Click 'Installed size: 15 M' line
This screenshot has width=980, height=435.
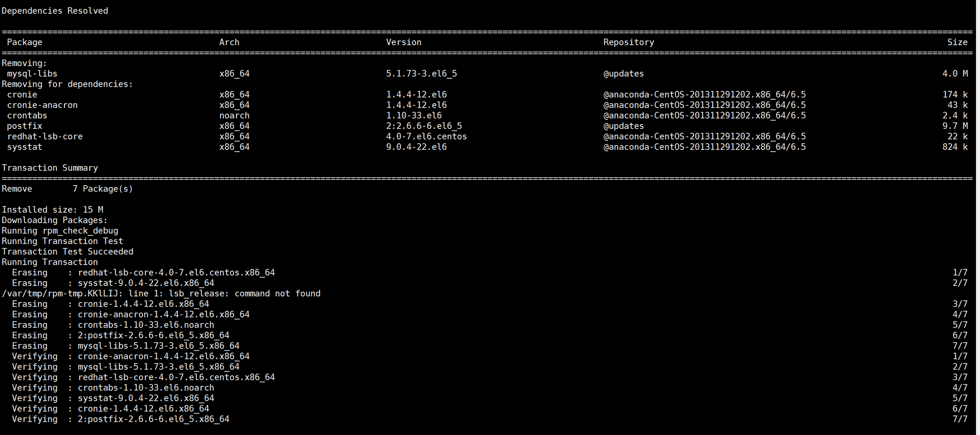coord(53,210)
